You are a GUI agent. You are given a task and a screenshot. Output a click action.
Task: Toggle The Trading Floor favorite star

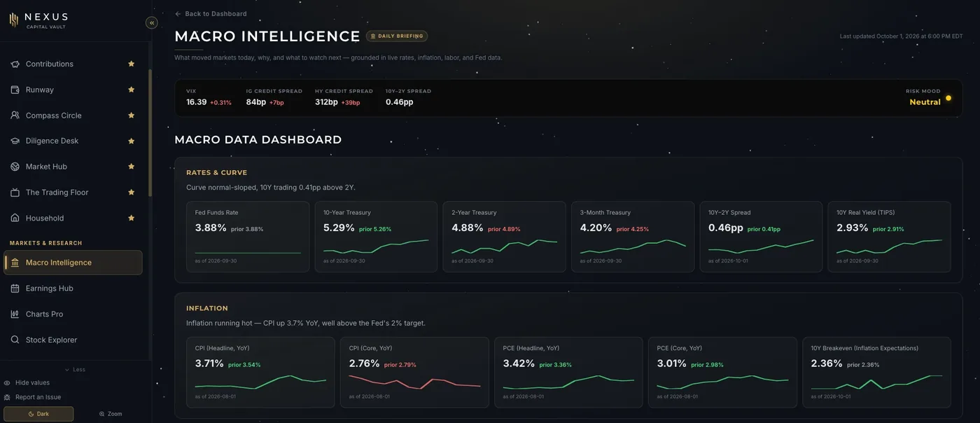click(131, 192)
